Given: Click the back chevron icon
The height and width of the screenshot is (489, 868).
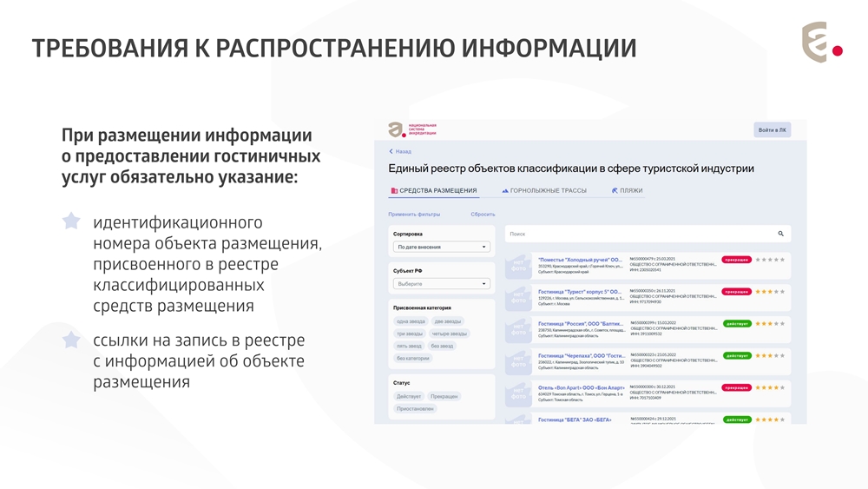Looking at the screenshot, I should (x=391, y=151).
